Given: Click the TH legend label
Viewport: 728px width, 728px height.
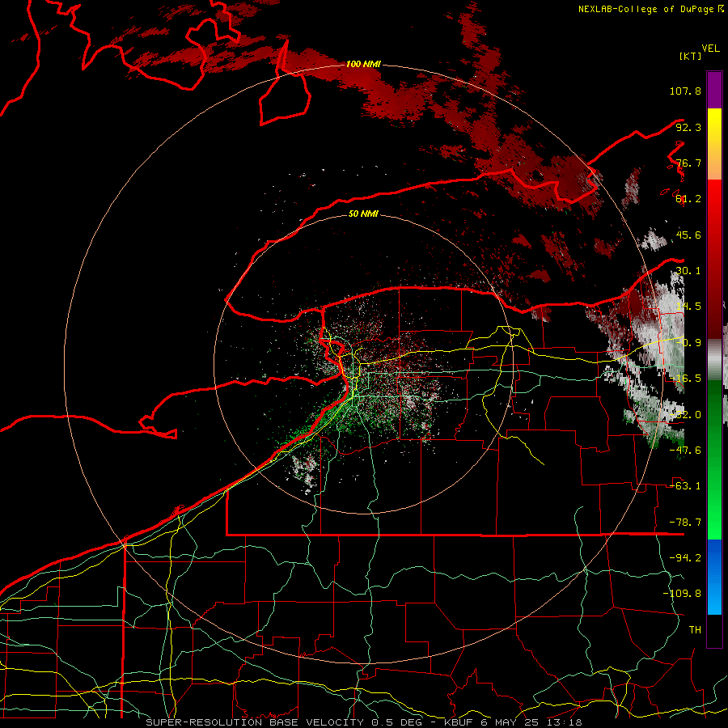Looking at the screenshot, I should click(x=695, y=630).
